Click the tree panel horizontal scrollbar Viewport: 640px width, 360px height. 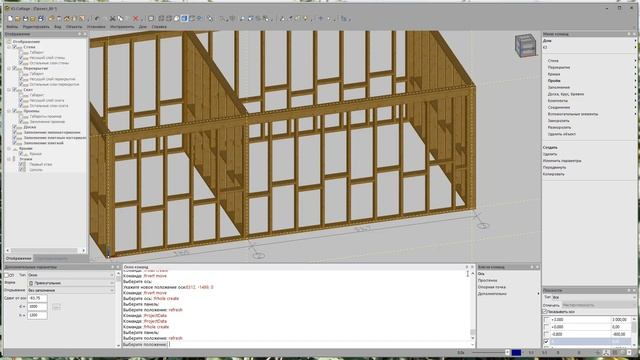45,250
